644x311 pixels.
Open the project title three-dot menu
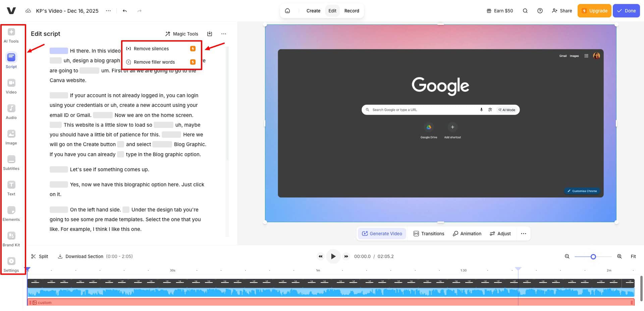tap(108, 11)
